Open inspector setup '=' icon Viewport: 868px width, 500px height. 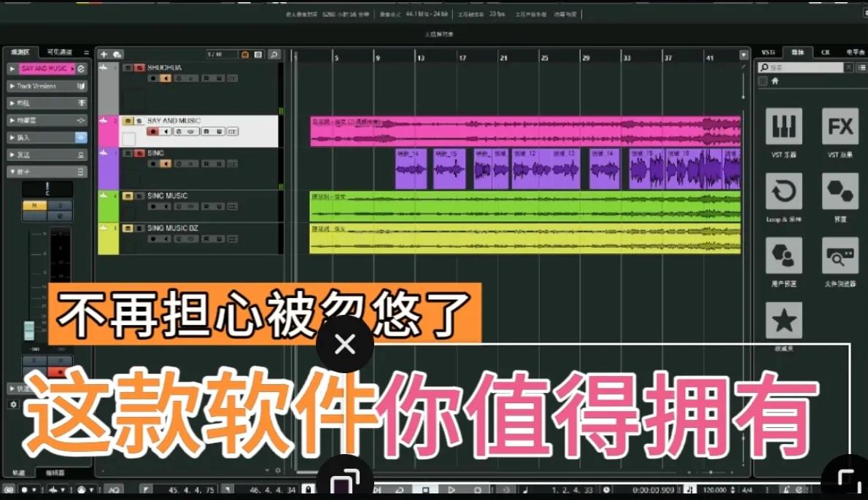click(x=86, y=52)
